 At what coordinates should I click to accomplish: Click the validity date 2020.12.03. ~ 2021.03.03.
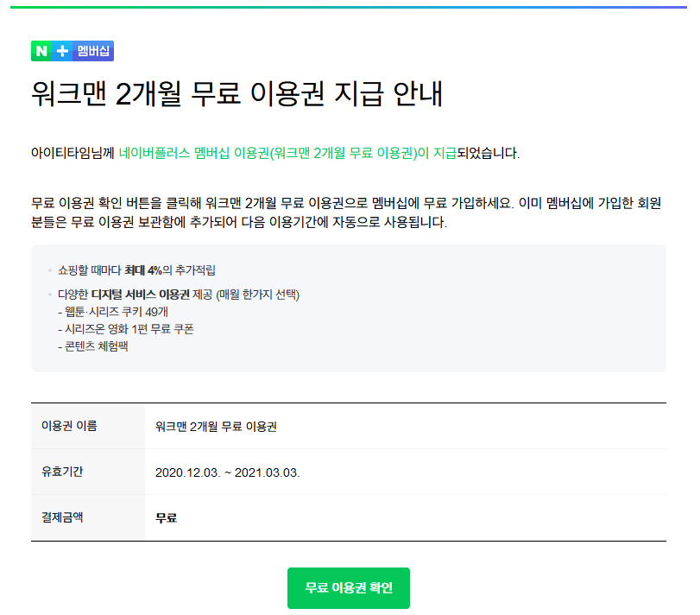[x=228, y=472]
